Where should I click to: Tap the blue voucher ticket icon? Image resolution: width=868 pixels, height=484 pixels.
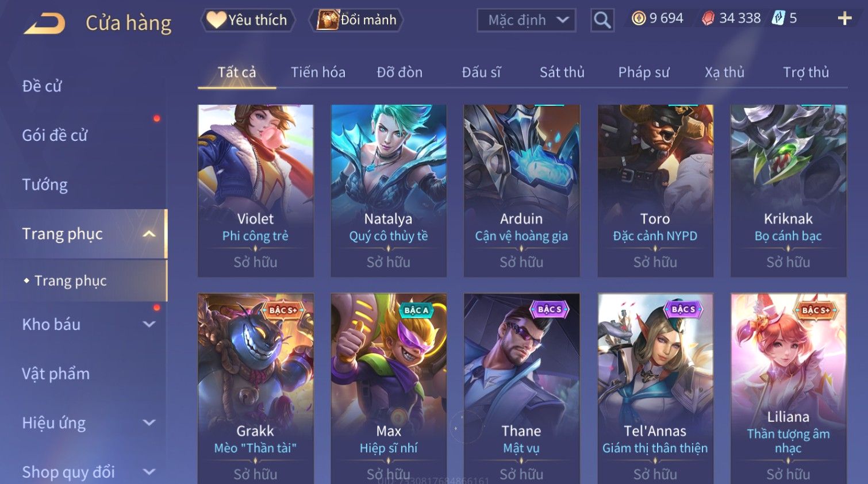(x=778, y=18)
